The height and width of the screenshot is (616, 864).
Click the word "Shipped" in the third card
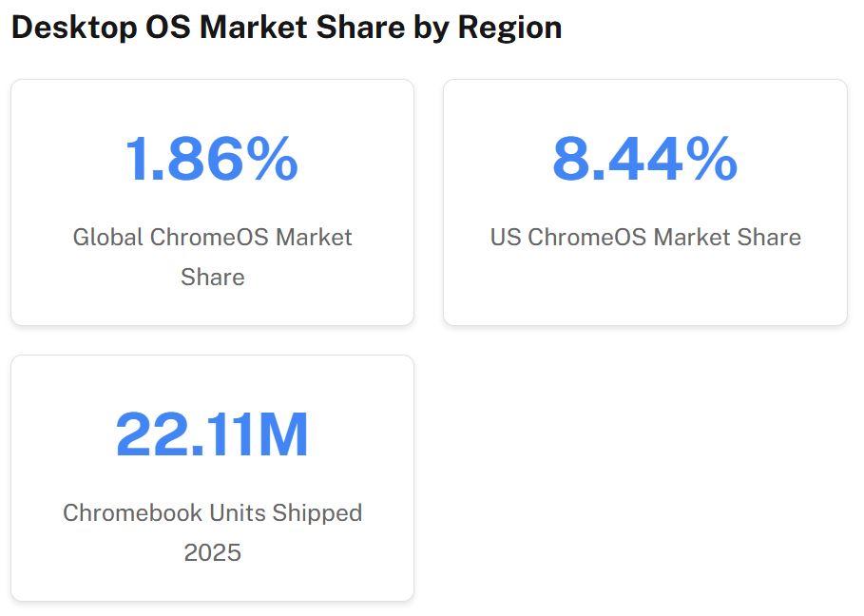[x=317, y=512]
